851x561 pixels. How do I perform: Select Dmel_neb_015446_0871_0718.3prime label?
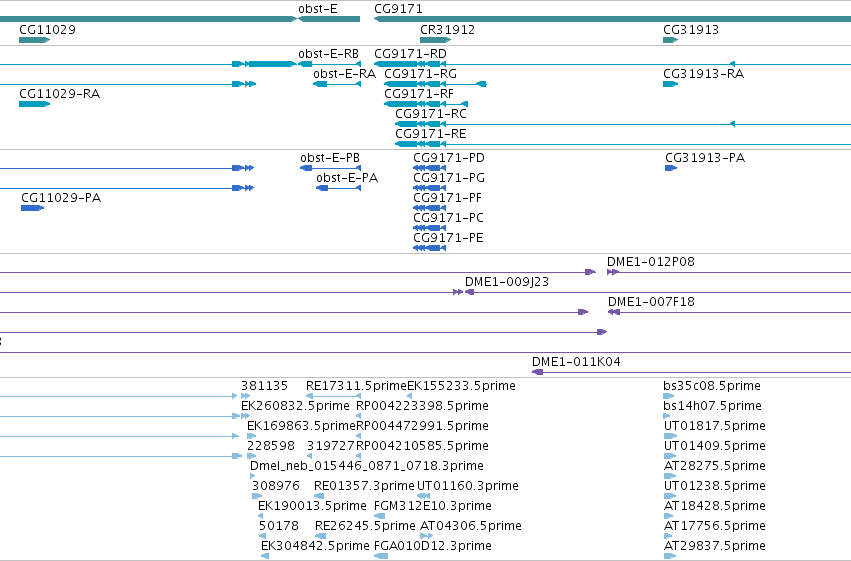pyautogui.click(x=367, y=466)
